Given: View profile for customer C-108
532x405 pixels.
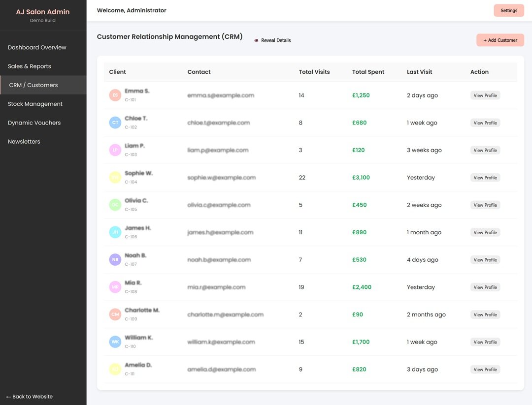Looking at the screenshot, I should pos(485,287).
